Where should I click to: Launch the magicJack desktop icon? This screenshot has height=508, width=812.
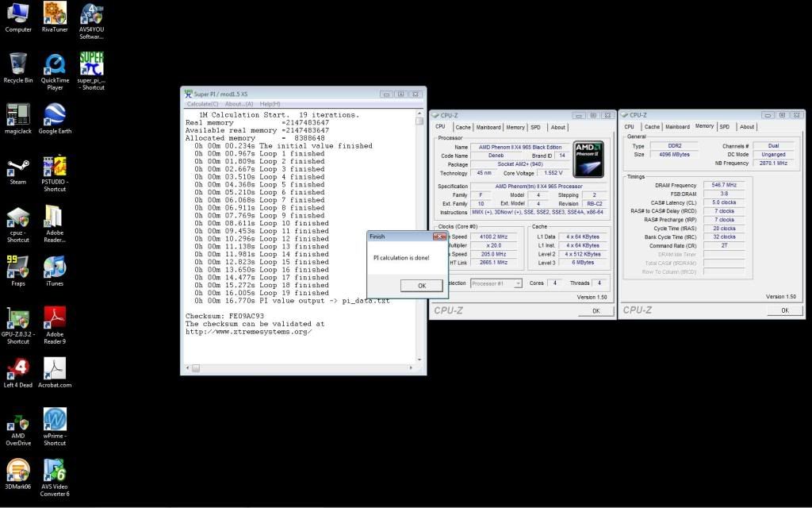point(18,119)
